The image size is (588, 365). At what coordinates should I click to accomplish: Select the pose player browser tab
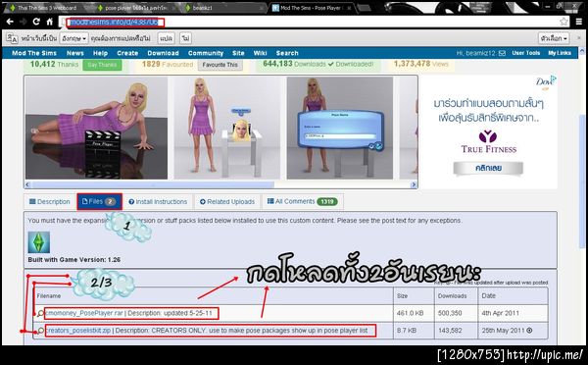[x=135, y=8]
